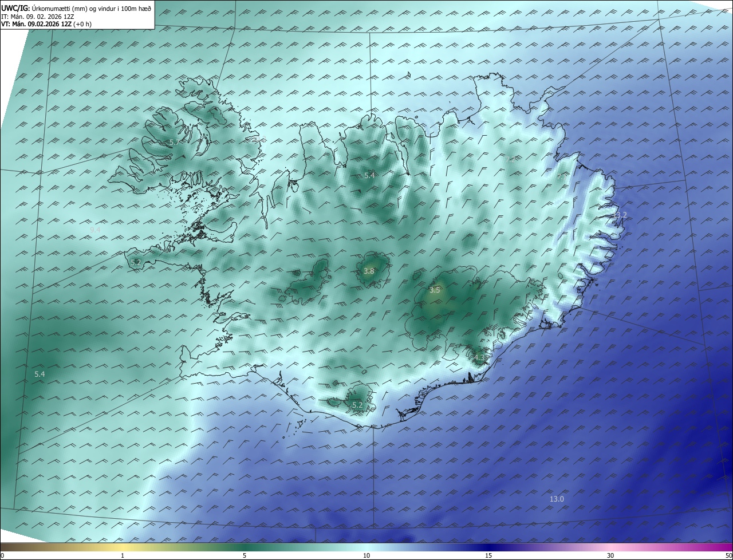733x560 pixels.
Task: Click the 3.8 value label on the map
Action: pos(369,271)
